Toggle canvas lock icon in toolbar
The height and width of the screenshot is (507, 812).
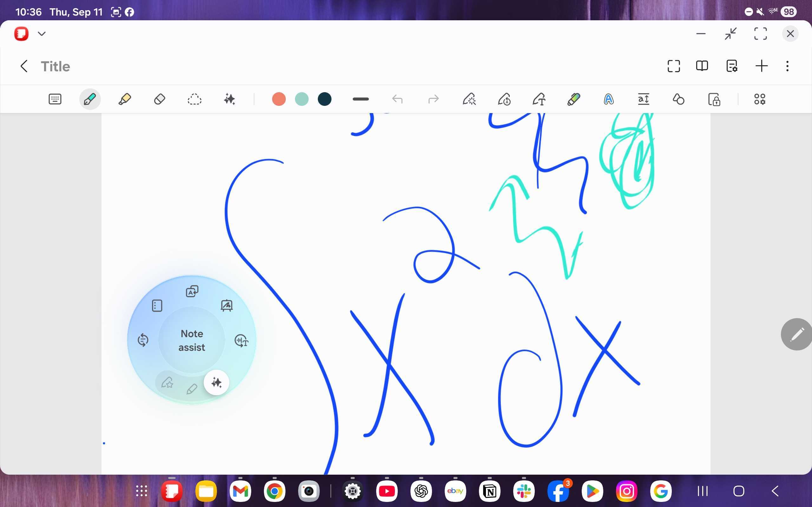coord(714,99)
